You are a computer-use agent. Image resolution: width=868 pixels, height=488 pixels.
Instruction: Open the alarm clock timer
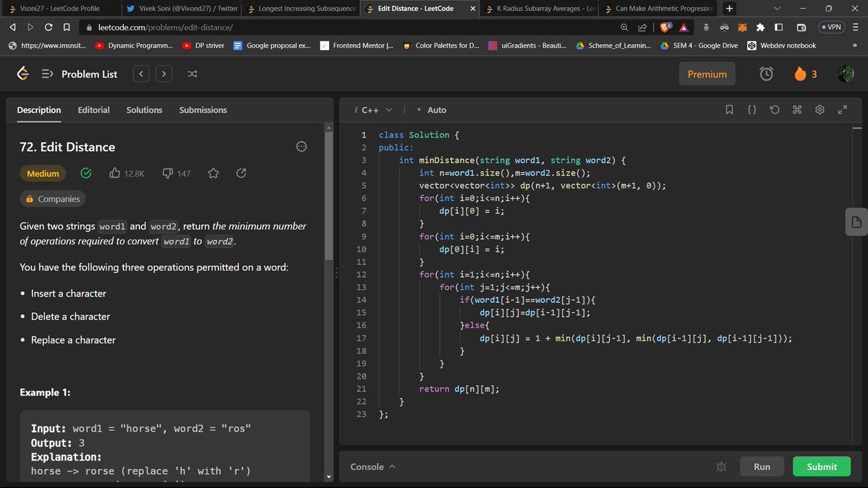766,74
